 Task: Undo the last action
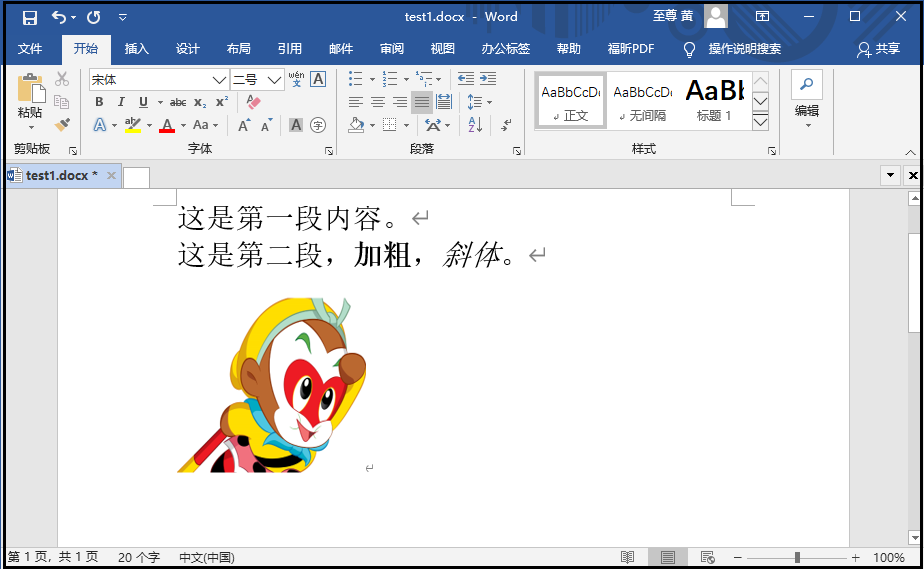click(x=59, y=17)
